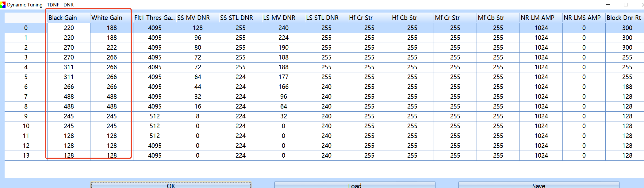Click the Dynamic Tuning app icon in title bar
This screenshot has height=188, width=644.
point(3,5)
